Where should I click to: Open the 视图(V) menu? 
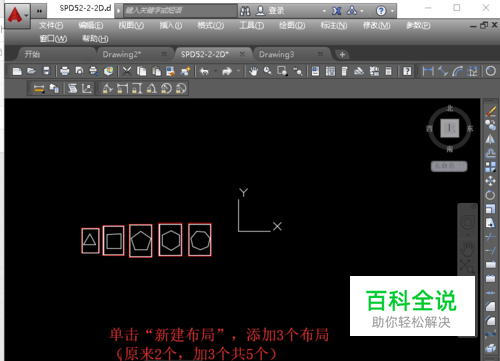click(x=131, y=25)
